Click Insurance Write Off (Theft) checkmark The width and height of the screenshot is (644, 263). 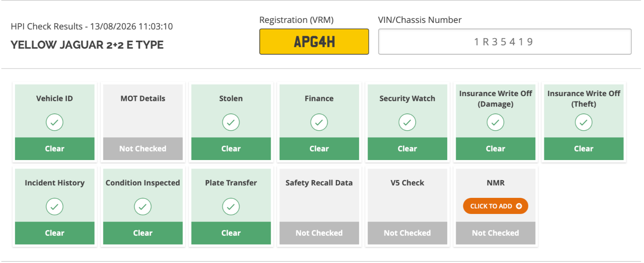[584, 122]
